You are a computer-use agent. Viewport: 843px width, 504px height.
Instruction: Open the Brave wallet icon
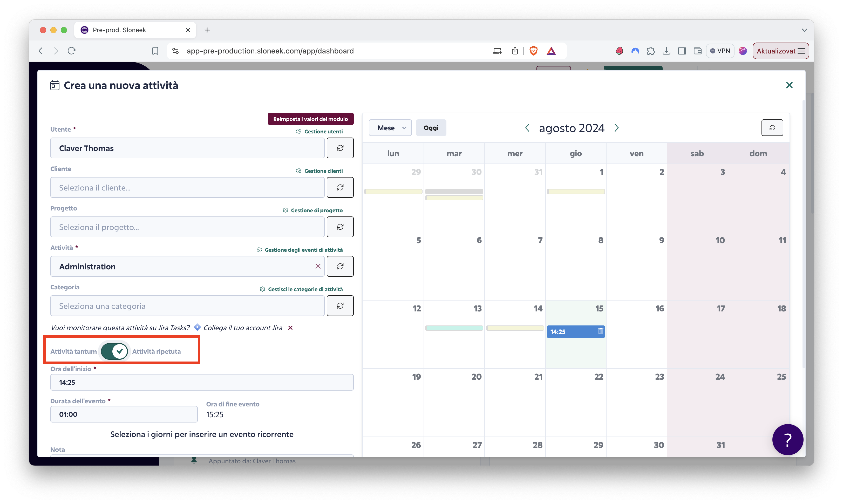click(x=697, y=51)
